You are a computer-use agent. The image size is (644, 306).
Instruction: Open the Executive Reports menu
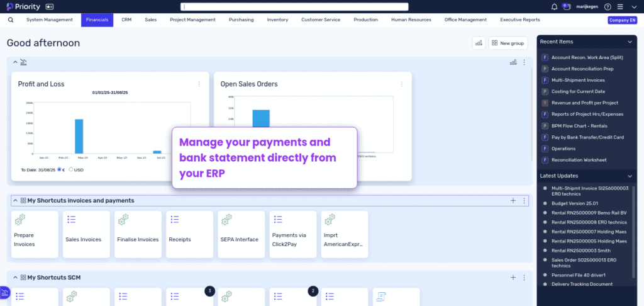520,20
